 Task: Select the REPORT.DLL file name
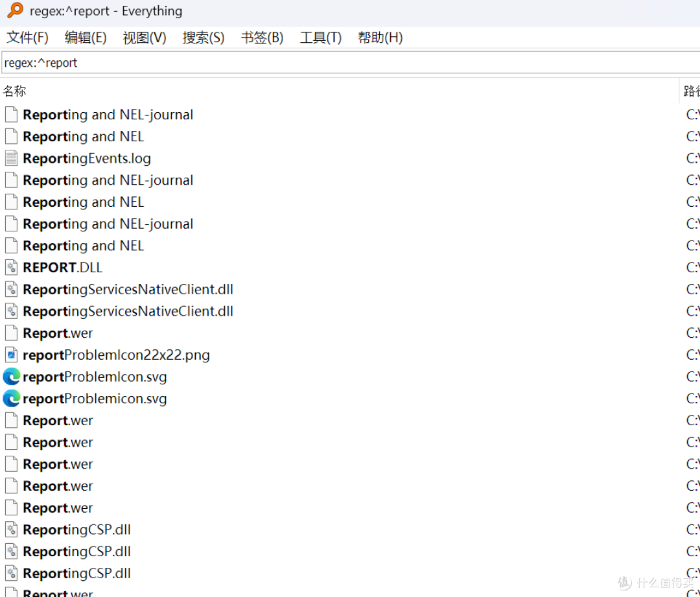[62, 268]
